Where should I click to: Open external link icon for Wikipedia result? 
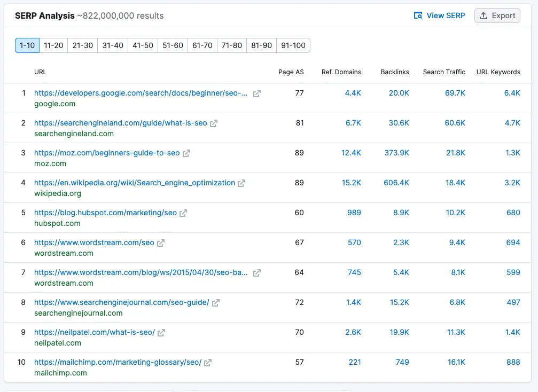click(x=241, y=183)
